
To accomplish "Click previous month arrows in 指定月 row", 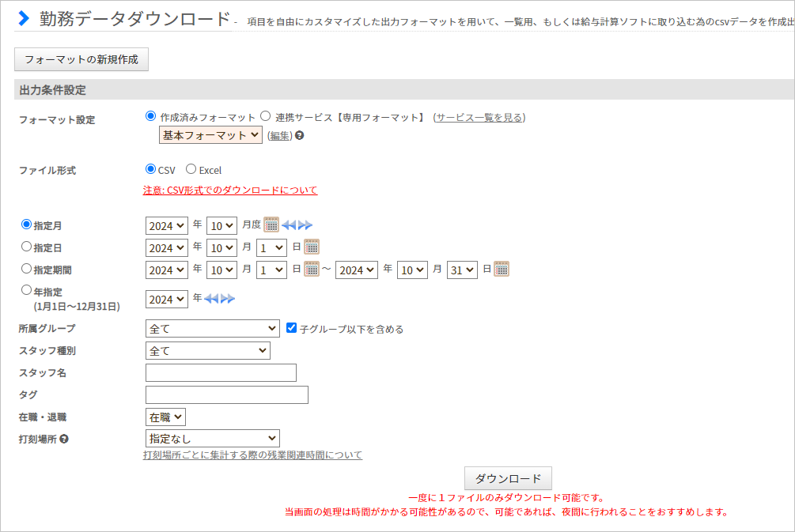I will [x=289, y=225].
